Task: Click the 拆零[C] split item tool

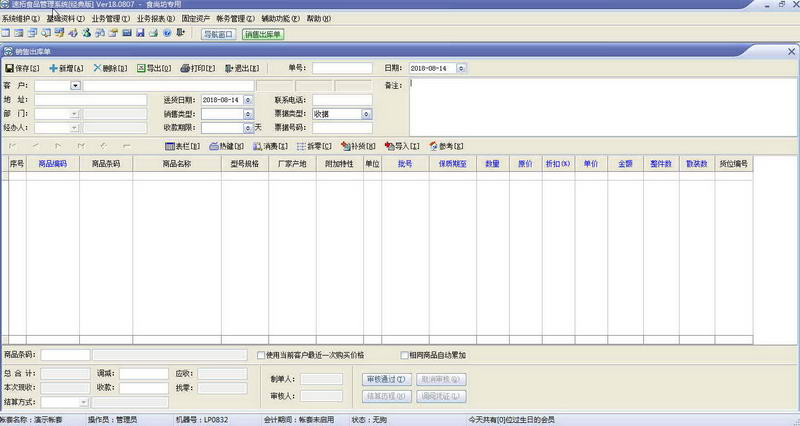Action: click(314, 146)
